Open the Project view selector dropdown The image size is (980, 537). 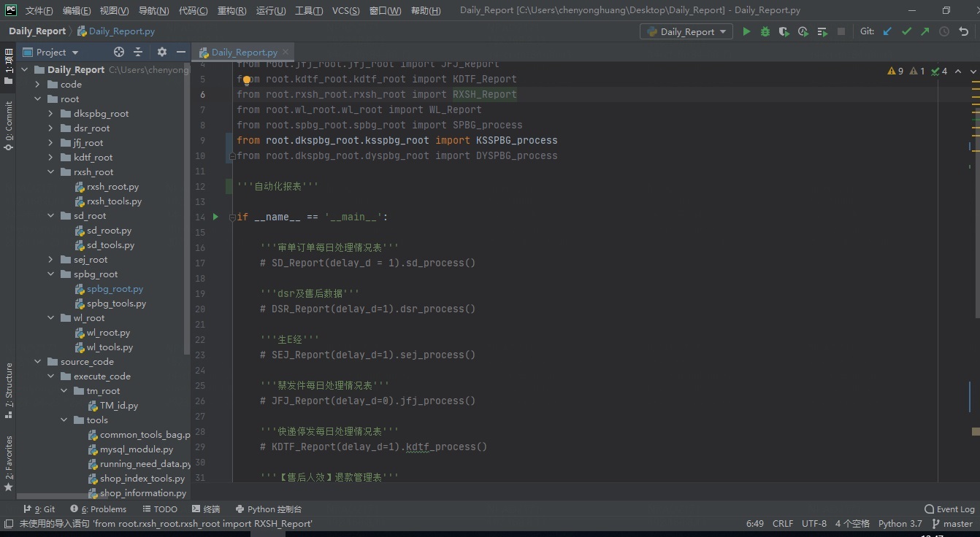click(x=51, y=52)
